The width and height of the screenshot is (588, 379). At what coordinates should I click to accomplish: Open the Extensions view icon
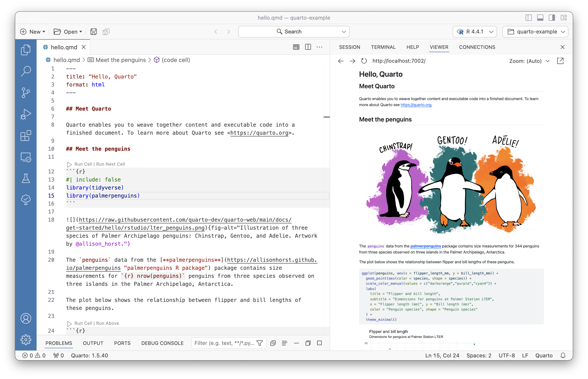pos(26,136)
